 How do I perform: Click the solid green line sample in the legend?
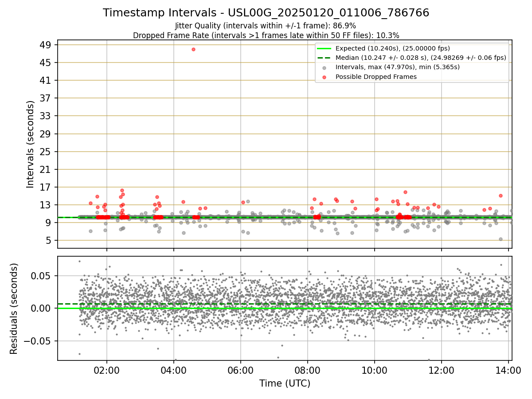click(x=324, y=48)
